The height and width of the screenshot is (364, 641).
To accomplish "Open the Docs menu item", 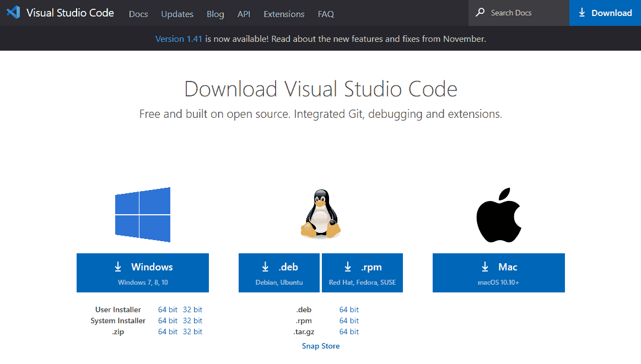I will (138, 14).
